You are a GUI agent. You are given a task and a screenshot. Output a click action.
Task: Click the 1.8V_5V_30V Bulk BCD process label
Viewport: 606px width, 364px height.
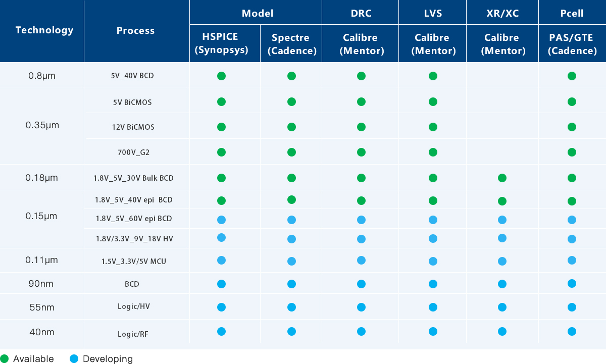tap(133, 178)
